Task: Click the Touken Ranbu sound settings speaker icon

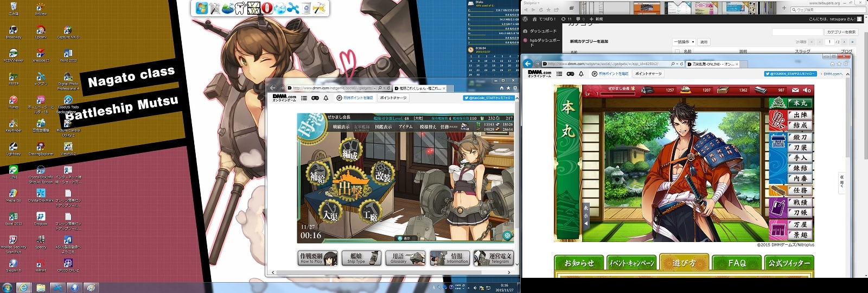Action: pyautogui.click(x=807, y=90)
